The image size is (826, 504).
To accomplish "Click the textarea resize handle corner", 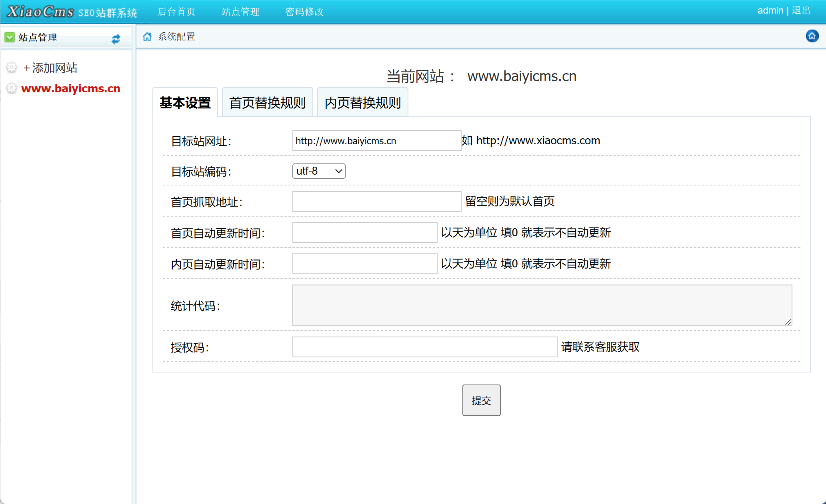I will (x=788, y=322).
